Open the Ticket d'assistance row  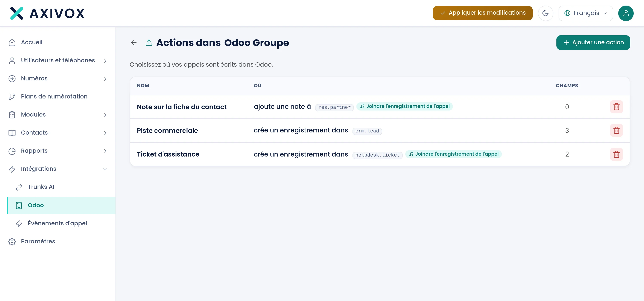point(380,154)
